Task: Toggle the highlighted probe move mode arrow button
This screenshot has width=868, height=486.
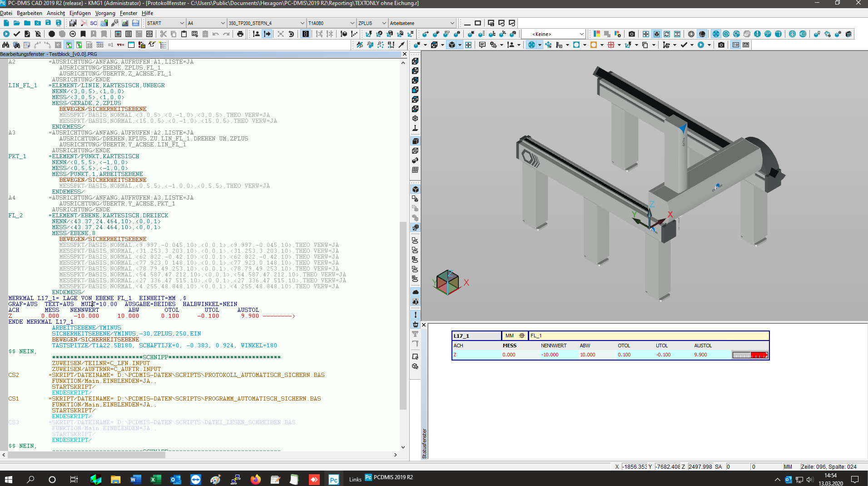Action: pos(268,34)
